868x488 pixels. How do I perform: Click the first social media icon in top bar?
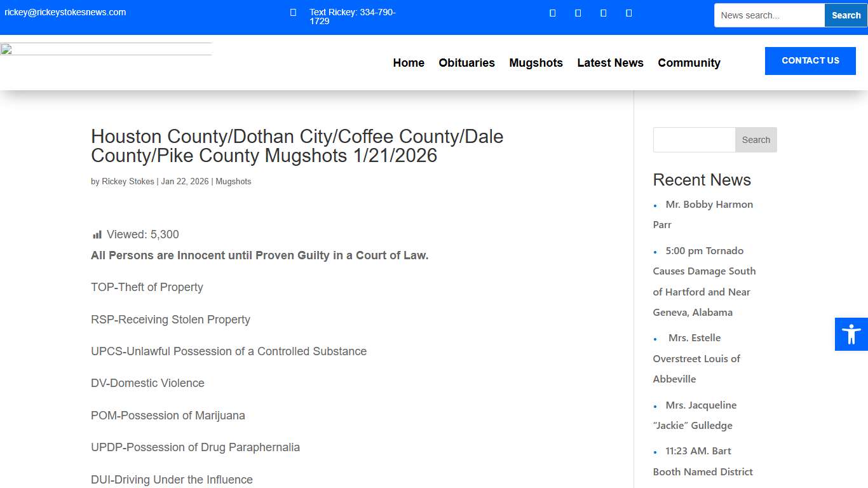point(552,12)
